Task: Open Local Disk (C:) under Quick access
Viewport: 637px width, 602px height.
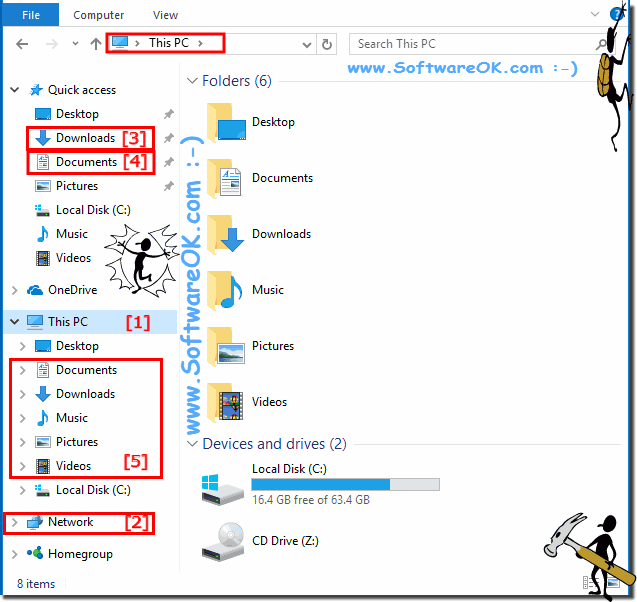Action: (x=93, y=210)
